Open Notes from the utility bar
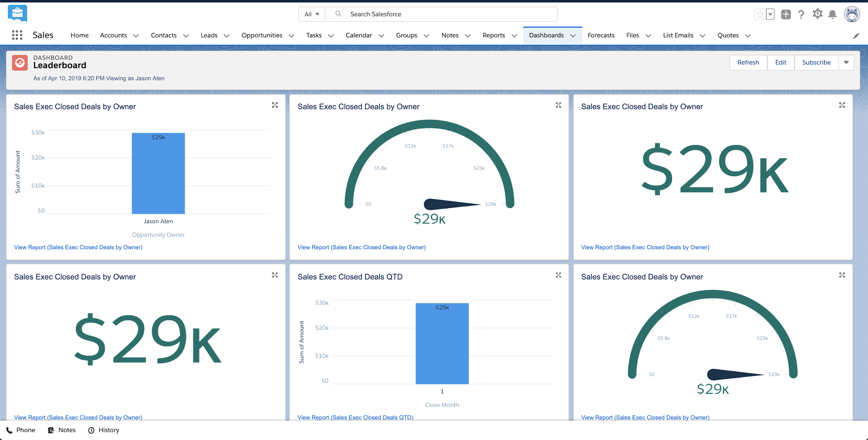The image size is (868, 440). tap(61, 430)
